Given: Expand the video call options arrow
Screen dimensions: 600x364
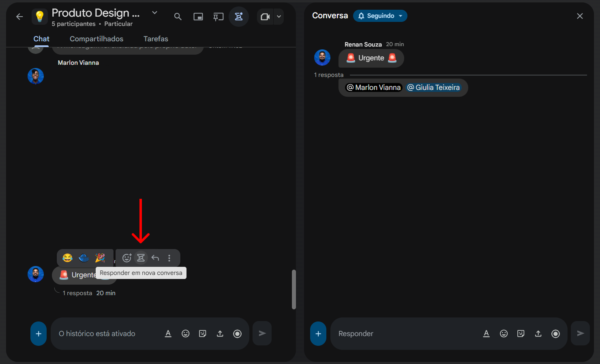Looking at the screenshot, I should pos(279,17).
